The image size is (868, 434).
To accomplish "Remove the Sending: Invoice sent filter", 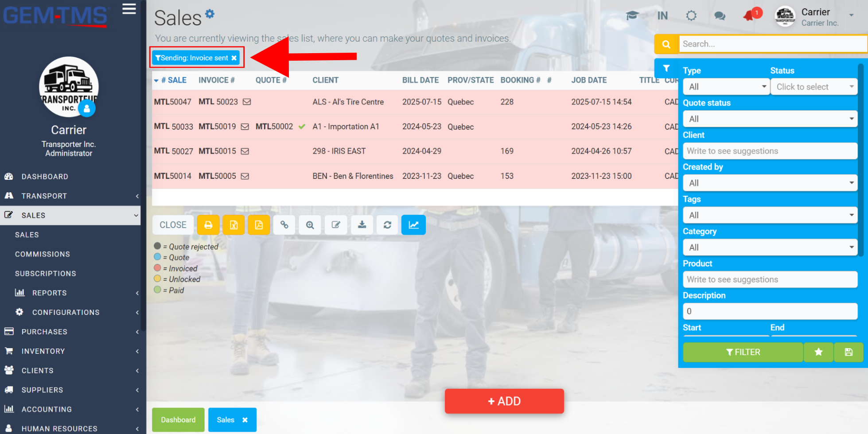I will pyautogui.click(x=234, y=58).
